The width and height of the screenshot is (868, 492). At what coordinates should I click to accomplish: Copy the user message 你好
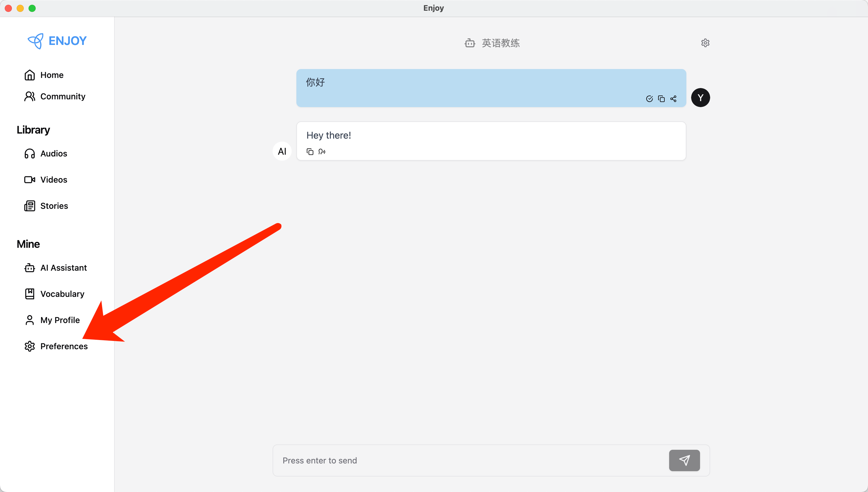[661, 99]
